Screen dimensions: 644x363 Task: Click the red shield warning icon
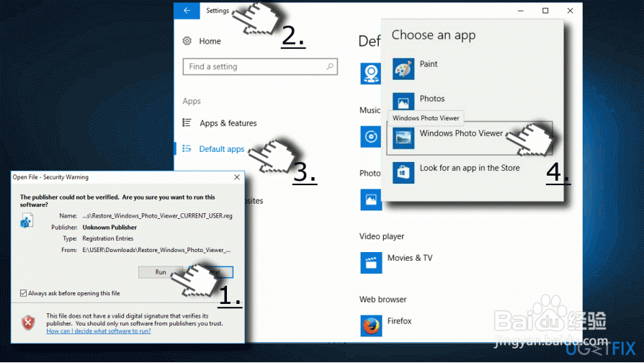click(x=28, y=323)
